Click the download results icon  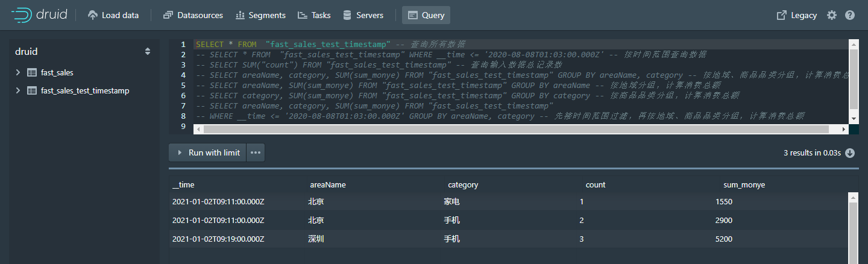click(x=850, y=153)
